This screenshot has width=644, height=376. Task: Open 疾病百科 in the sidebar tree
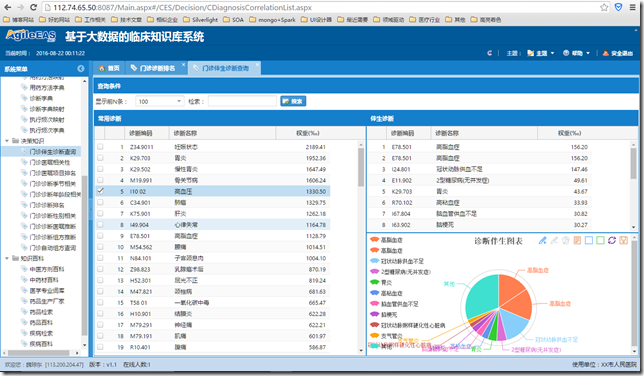[x=41, y=344]
